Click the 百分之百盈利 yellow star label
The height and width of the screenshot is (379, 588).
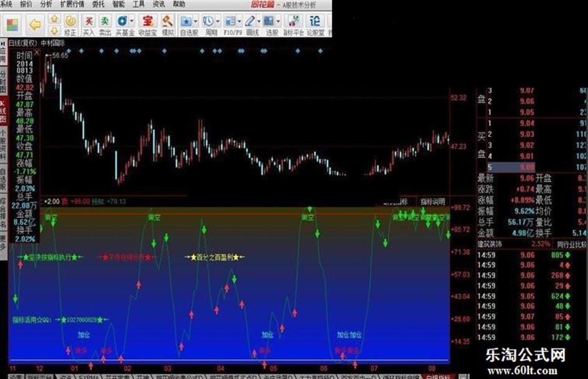coord(215,258)
